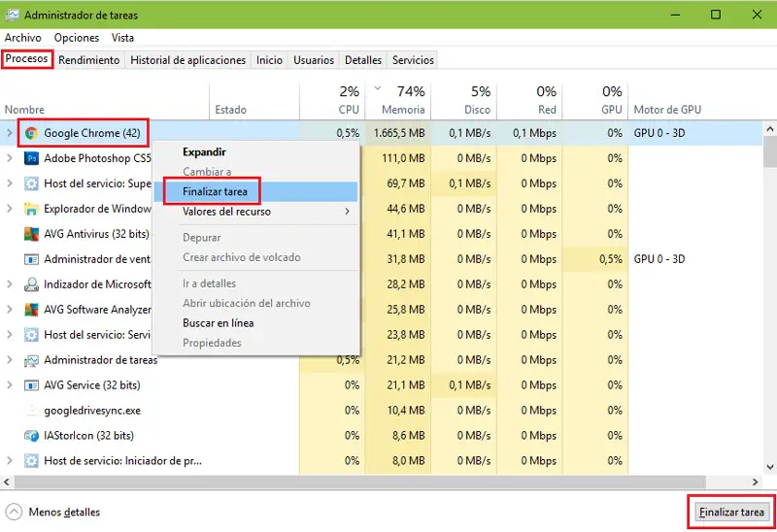Expand the Administrador de tareas process row

pos(9,360)
